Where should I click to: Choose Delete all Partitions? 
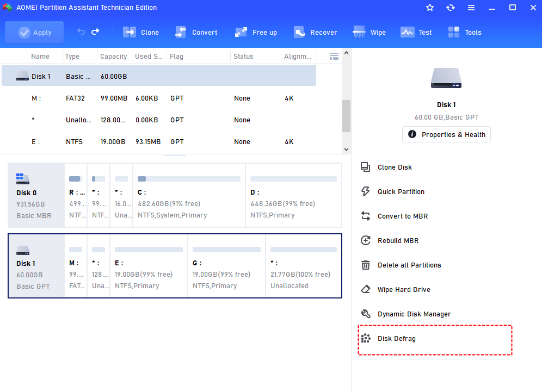pos(409,265)
